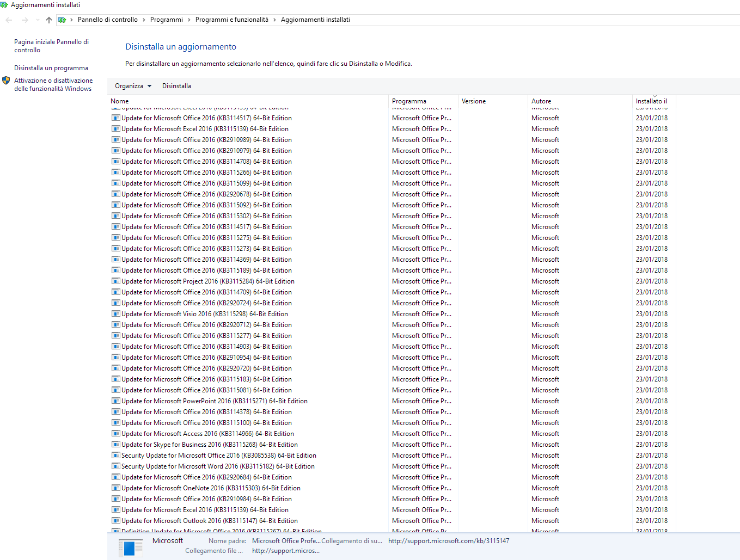The height and width of the screenshot is (560, 740).
Task: Sort by Versione column header
Action: pyautogui.click(x=493, y=101)
